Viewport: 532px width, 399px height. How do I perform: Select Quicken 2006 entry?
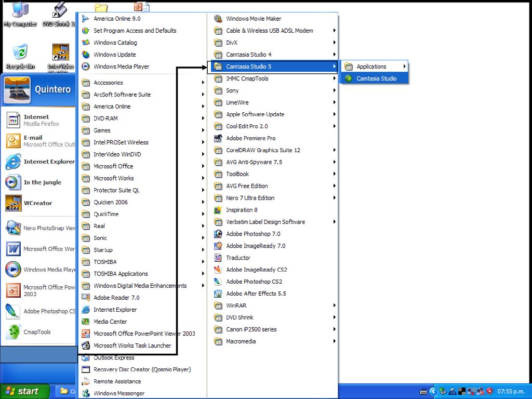coord(143,202)
